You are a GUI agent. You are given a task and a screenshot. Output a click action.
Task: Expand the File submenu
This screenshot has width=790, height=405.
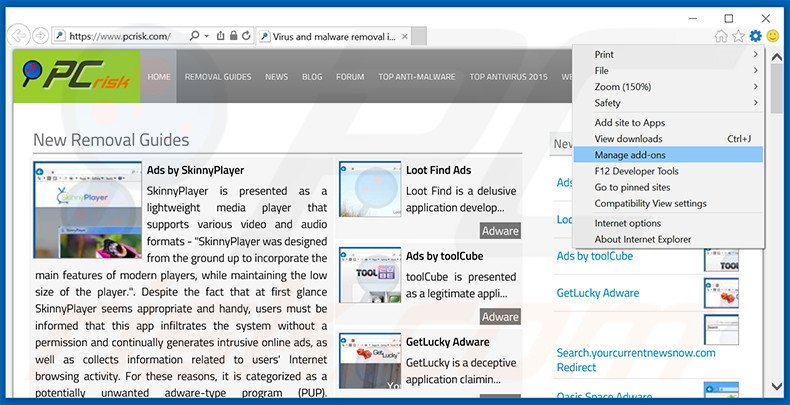coord(668,71)
